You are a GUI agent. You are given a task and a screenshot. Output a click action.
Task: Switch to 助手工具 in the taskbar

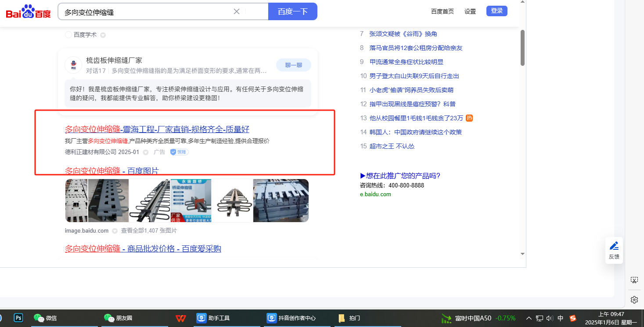click(227, 318)
